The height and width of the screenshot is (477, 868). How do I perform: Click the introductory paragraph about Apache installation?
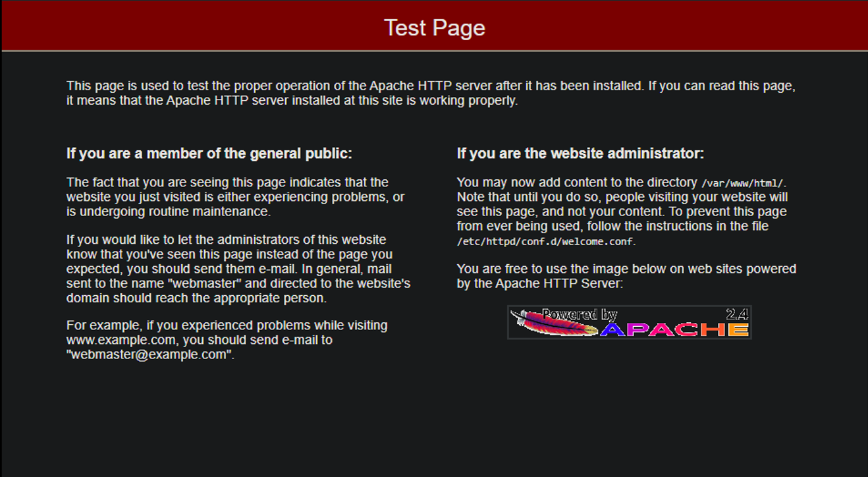tap(431, 92)
